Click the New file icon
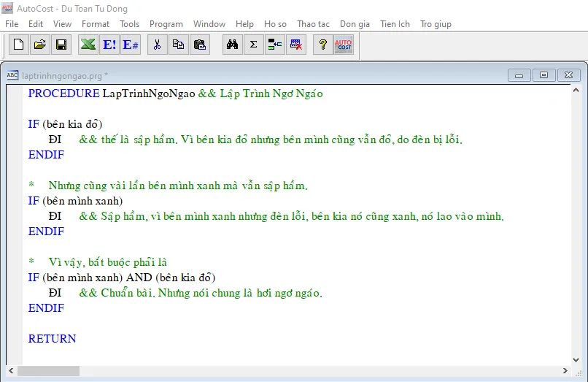588x382 pixels. coord(19,45)
